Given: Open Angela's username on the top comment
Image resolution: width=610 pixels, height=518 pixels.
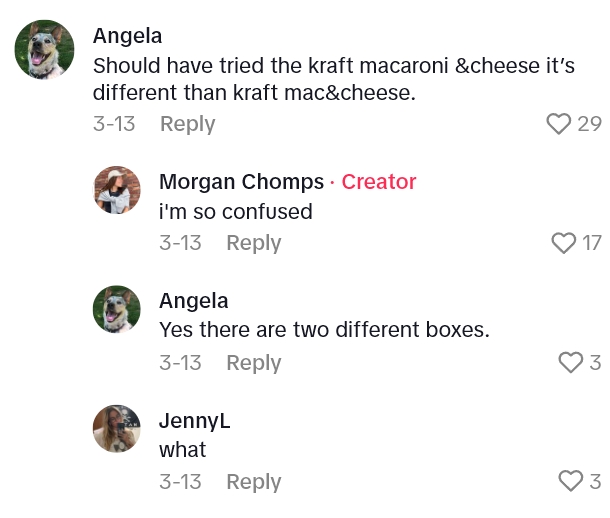Looking at the screenshot, I should 127,36.
